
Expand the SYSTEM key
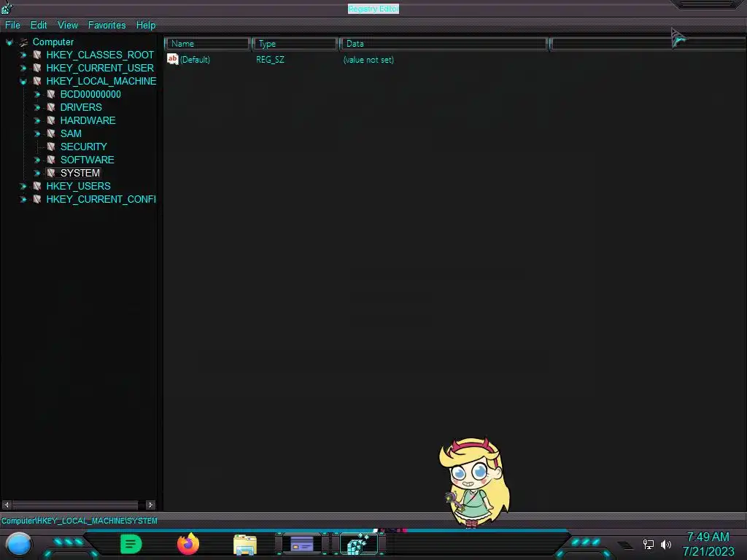click(36, 173)
